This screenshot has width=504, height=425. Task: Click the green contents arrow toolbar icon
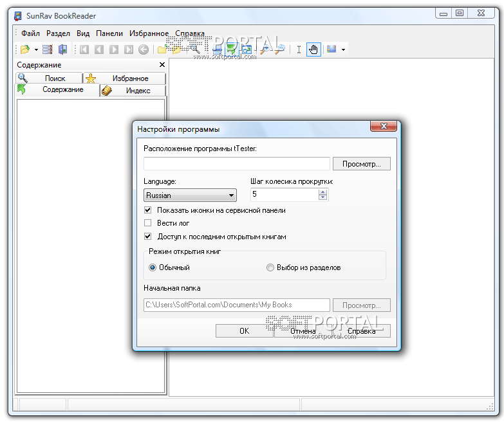tap(231, 50)
